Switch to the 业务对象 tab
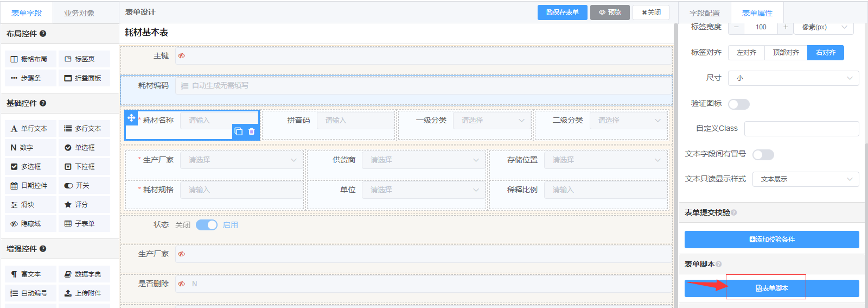The image size is (868, 308). (79, 13)
